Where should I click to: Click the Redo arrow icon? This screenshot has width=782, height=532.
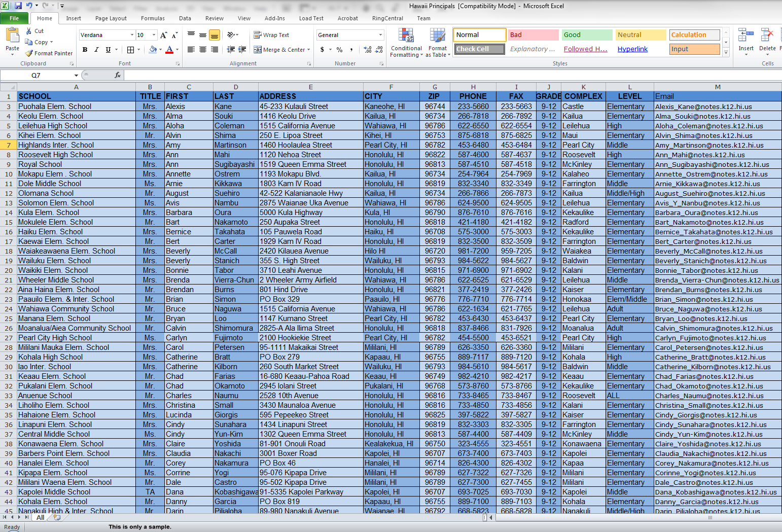pos(45,6)
